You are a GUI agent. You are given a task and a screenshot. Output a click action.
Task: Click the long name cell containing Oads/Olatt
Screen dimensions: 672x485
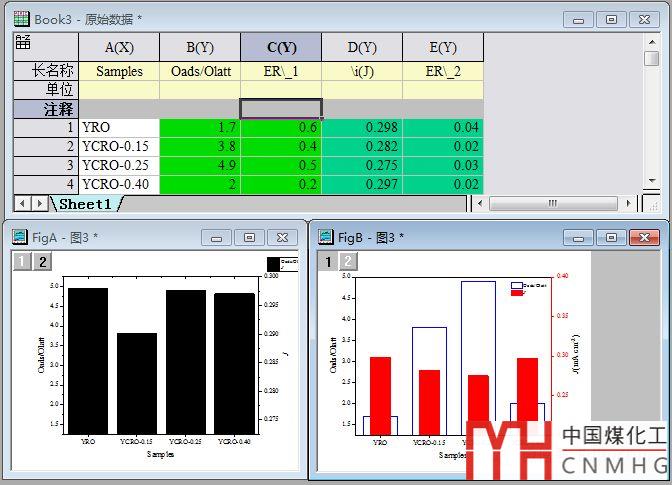[199, 71]
